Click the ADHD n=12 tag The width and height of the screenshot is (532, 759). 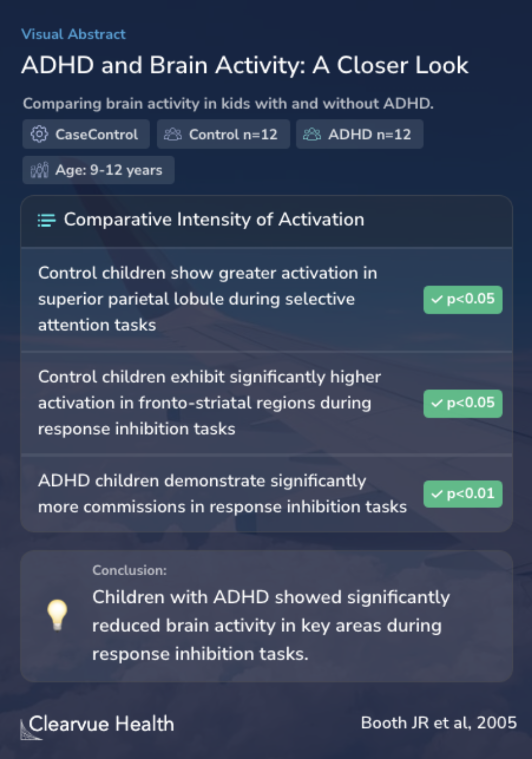[360, 134]
